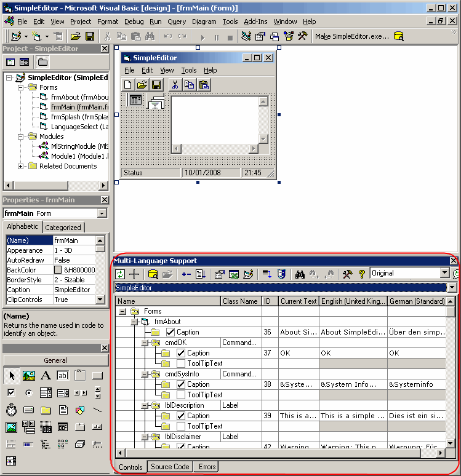The image size is (461, 476).
Task: Select the TextBox control in the toolbox
Action: click(x=63, y=376)
